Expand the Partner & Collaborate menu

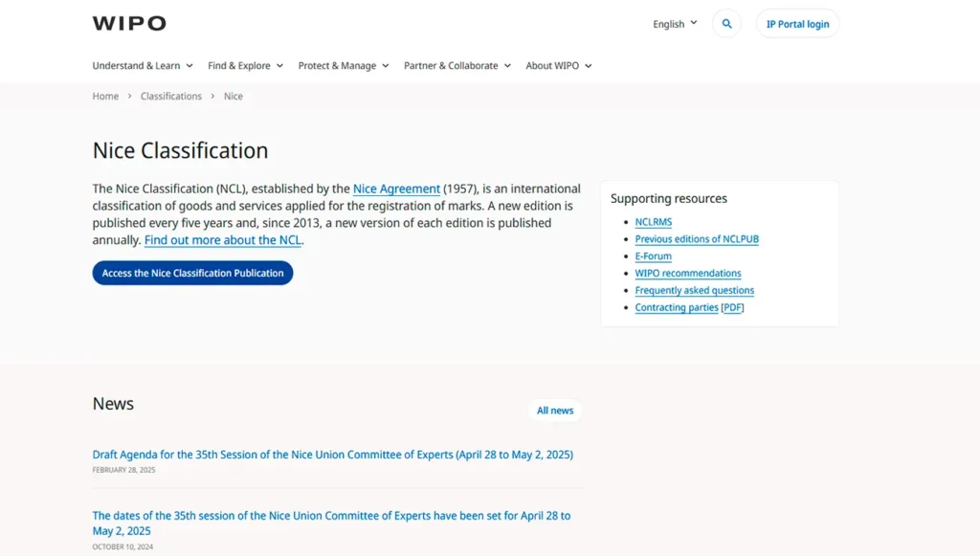pos(457,66)
